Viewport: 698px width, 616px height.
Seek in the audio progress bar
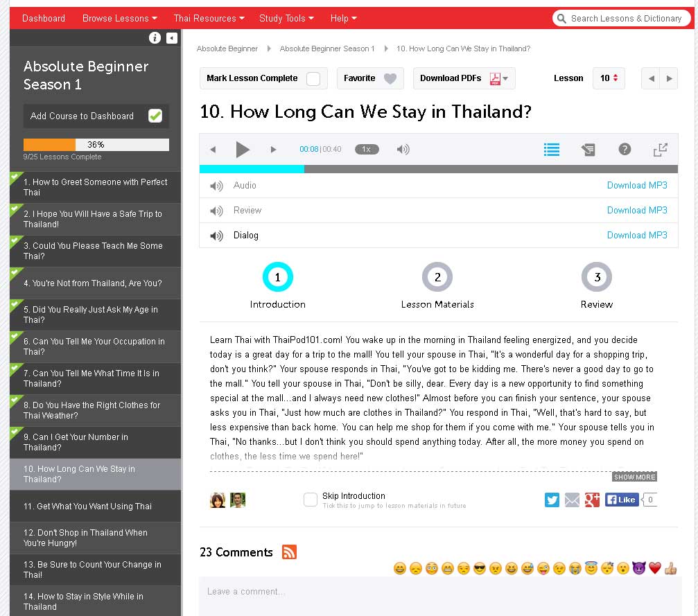tap(439, 169)
